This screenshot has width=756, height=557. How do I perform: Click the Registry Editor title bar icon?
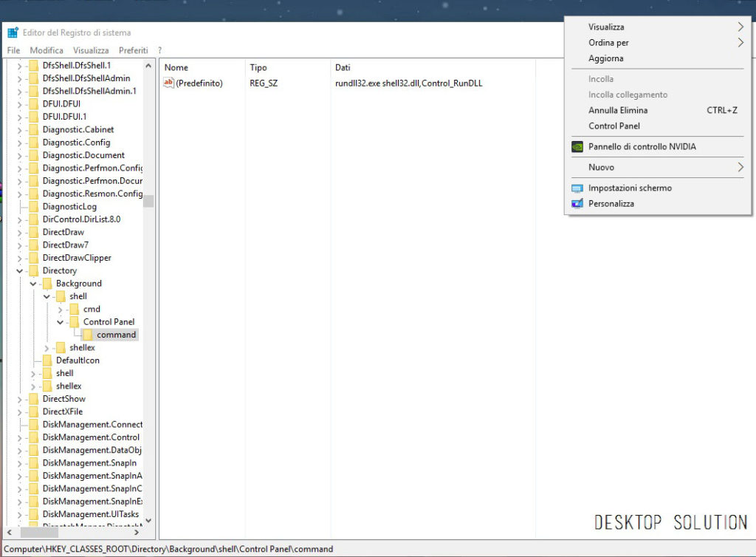pos(13,33)
